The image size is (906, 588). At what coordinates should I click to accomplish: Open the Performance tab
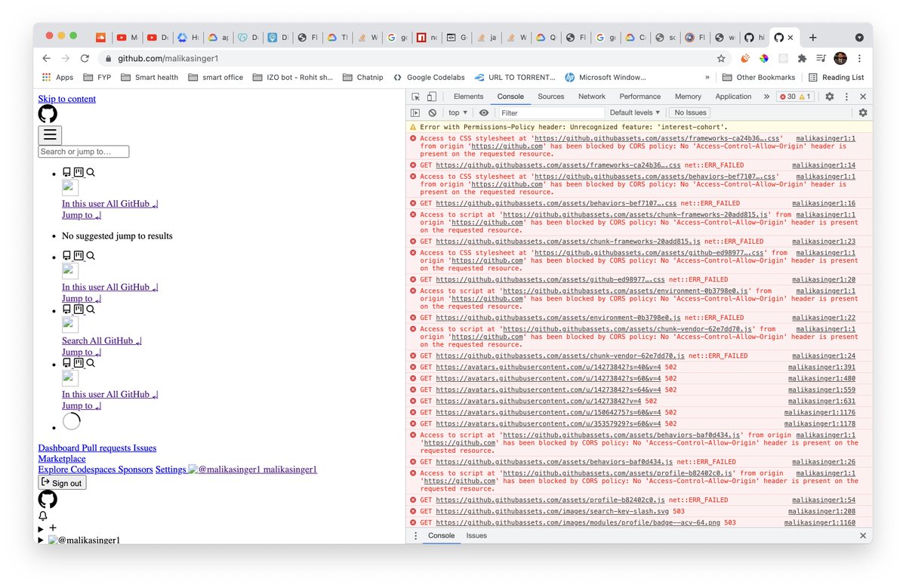[639, 97]
